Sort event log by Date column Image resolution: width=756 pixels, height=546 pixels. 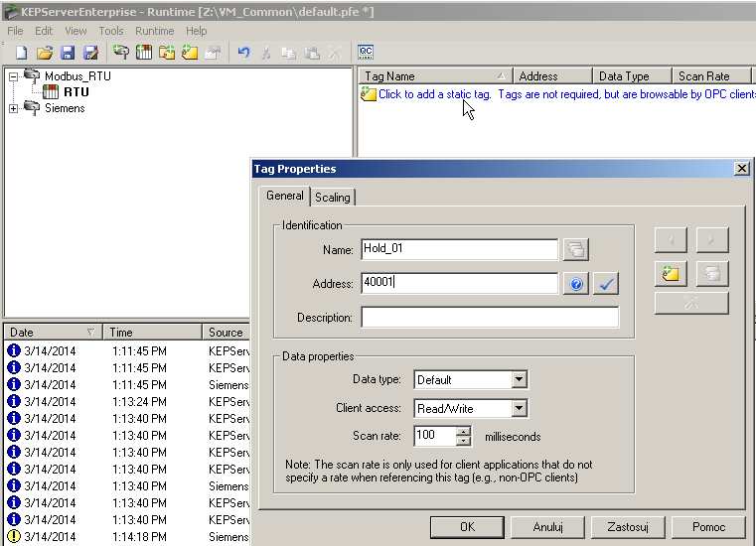[53, 332]
